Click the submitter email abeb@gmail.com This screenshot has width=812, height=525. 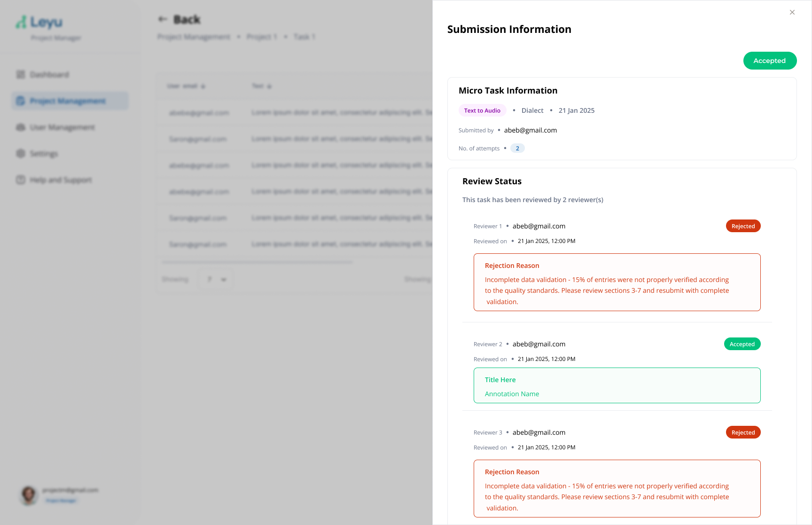coord(531,130)
